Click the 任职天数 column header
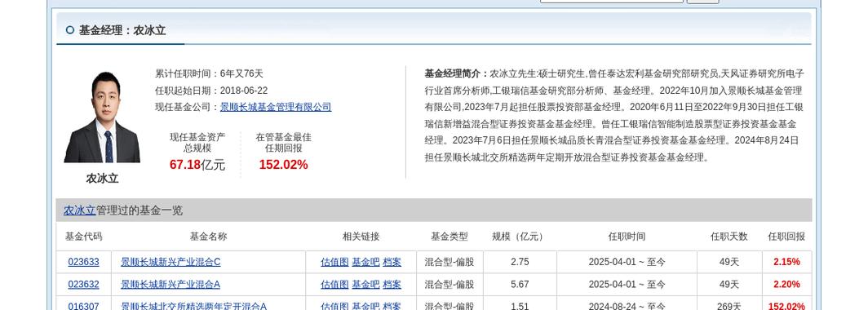Viewport: 868px width, 310px height. (x=729, y=237)
